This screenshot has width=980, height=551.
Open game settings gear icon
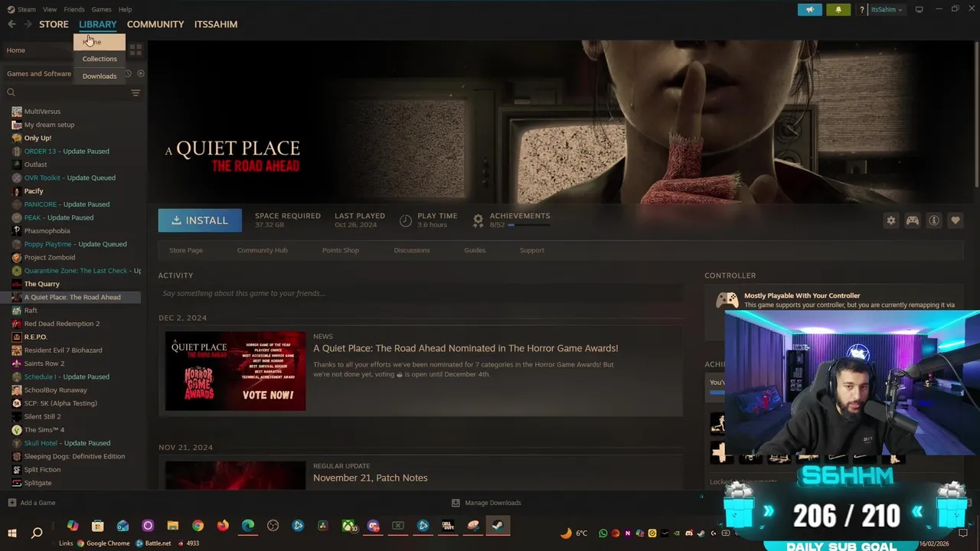click(890, 220)
